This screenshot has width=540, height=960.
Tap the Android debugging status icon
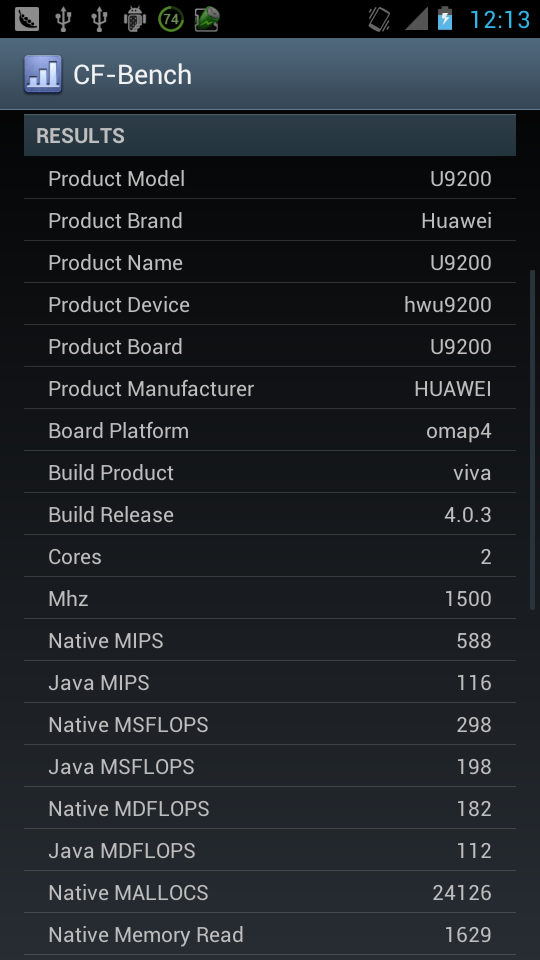(135, 19)
